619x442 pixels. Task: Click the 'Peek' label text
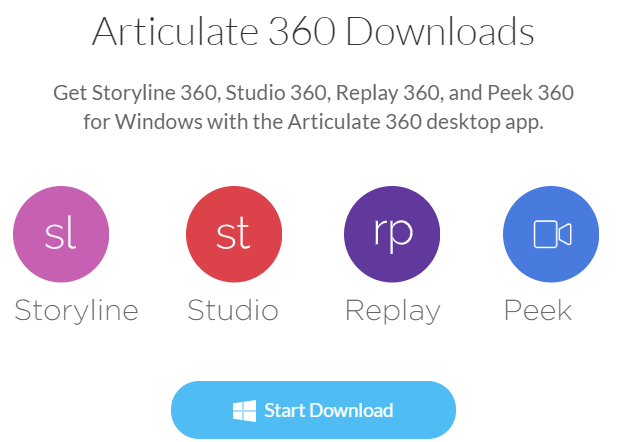click(x=538, y=311)
